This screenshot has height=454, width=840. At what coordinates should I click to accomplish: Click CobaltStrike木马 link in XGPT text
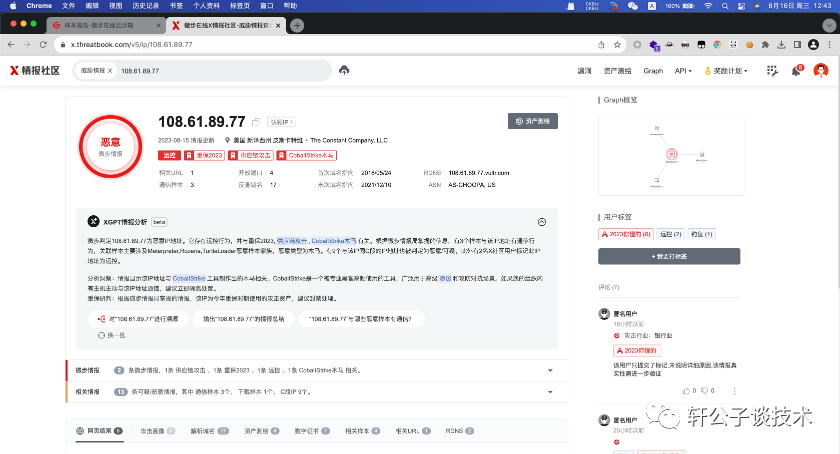pyautogui.click(x=334, y=241)
